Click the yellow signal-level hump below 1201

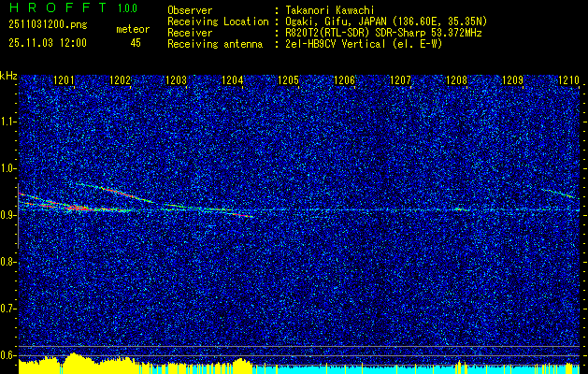pos(77,363)
